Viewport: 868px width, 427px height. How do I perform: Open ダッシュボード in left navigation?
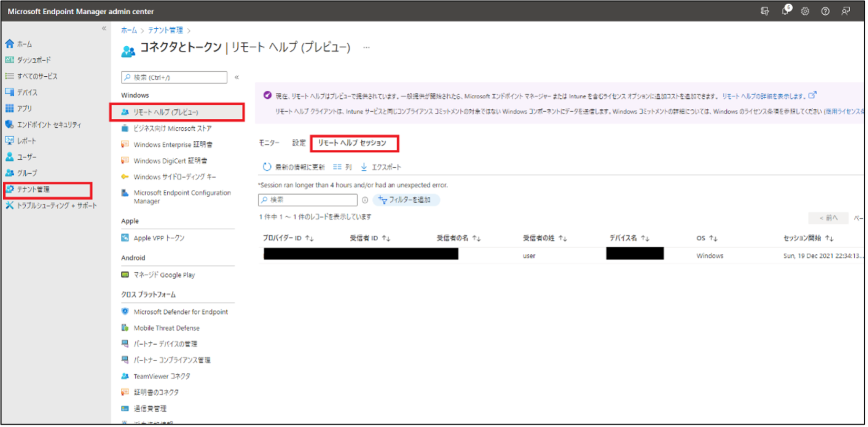(34, 60)
